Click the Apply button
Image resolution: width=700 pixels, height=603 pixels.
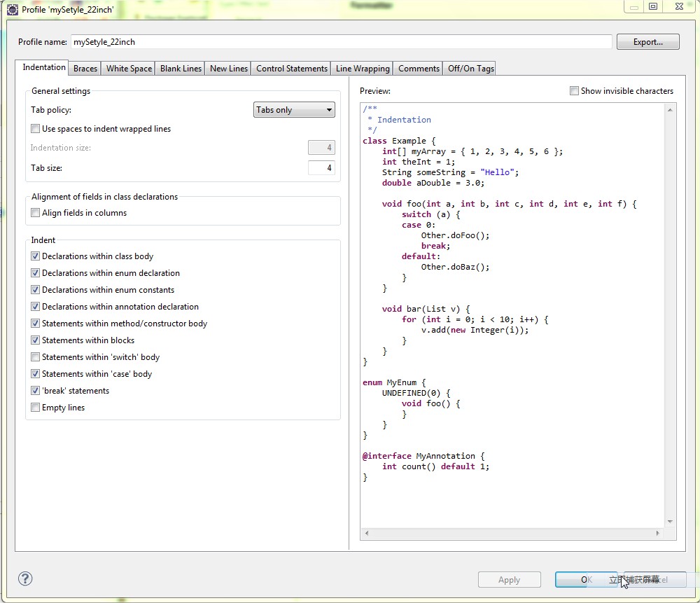(510, 580)
